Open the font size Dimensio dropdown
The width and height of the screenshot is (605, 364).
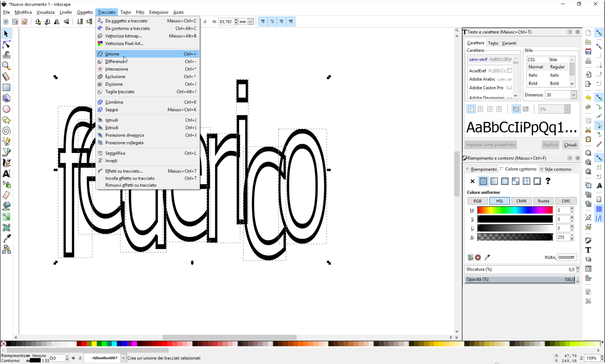(x=573, y=95)
